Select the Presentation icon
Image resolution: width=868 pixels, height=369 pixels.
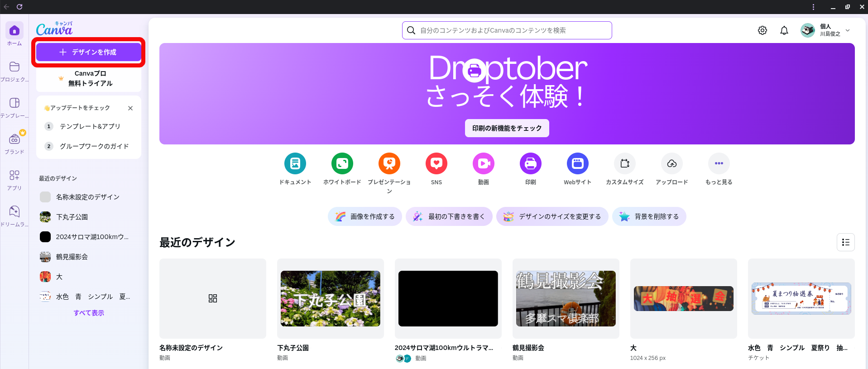pos(389,163)
